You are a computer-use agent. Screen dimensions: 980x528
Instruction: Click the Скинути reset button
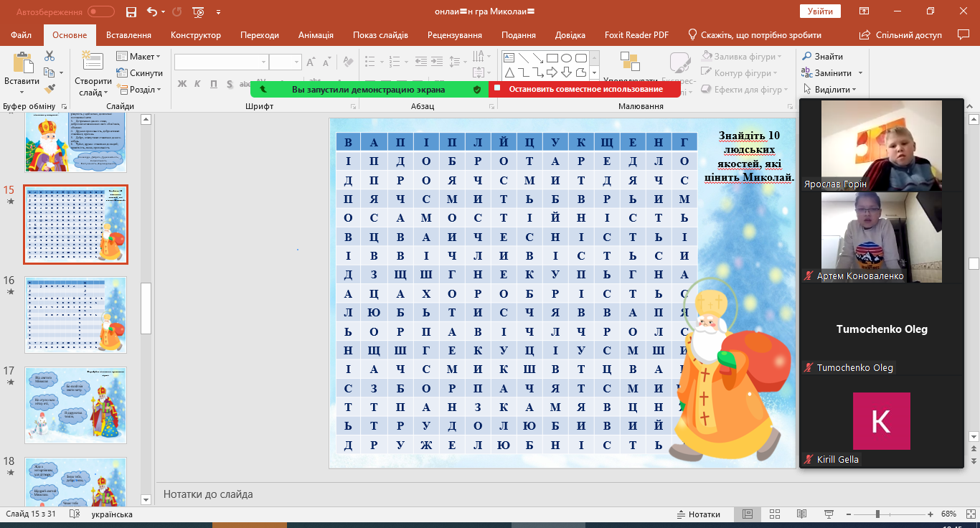[140, 72]
